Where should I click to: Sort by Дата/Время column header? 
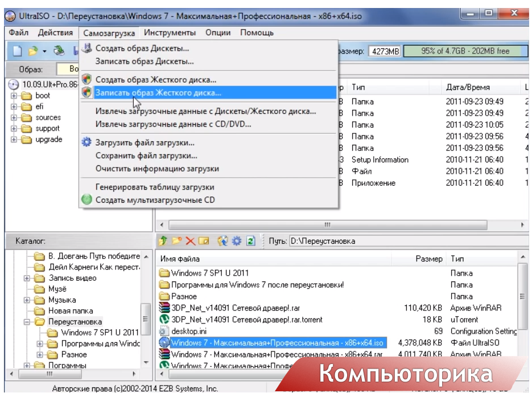point(481,87)
